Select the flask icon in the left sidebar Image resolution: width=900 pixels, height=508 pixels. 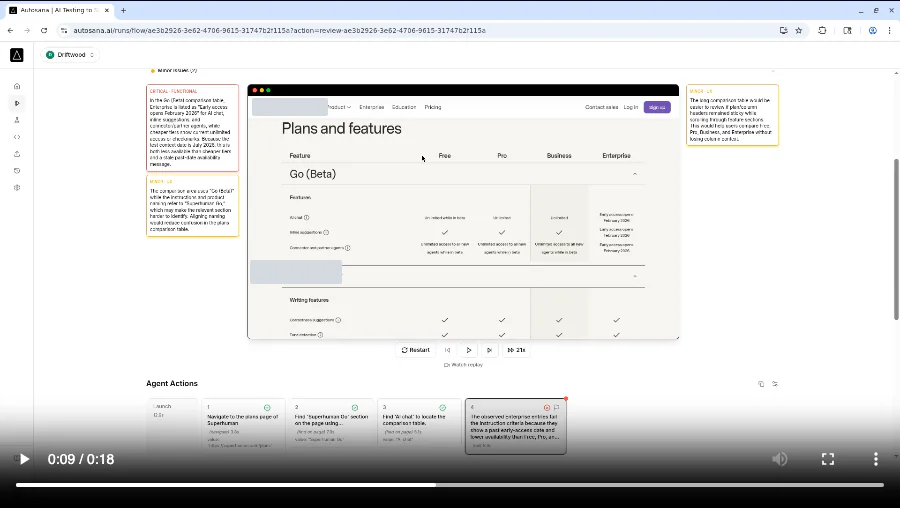tap(17, 120)
